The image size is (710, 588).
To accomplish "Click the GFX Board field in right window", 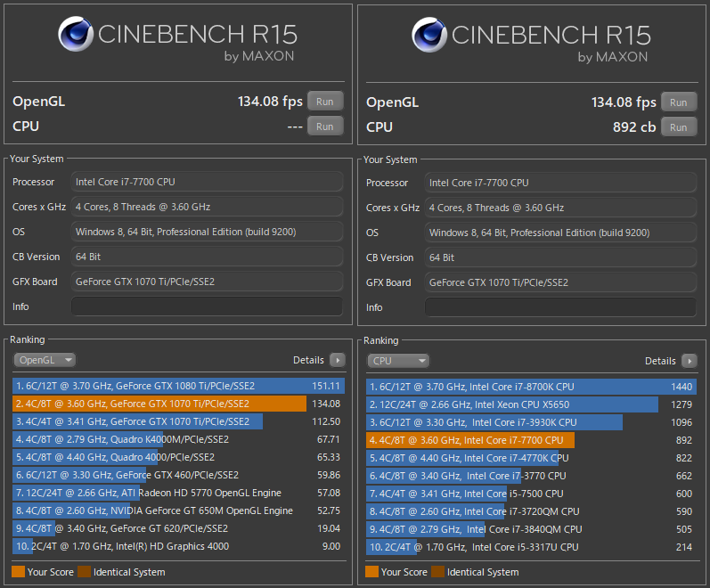I will click(x=560, y=282).
